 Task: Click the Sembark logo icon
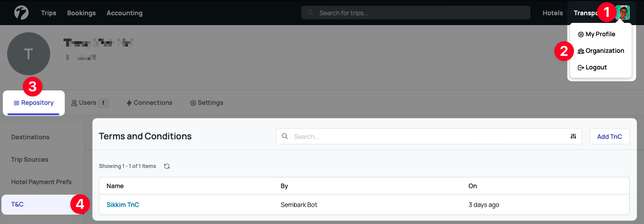tap(21, 13)
